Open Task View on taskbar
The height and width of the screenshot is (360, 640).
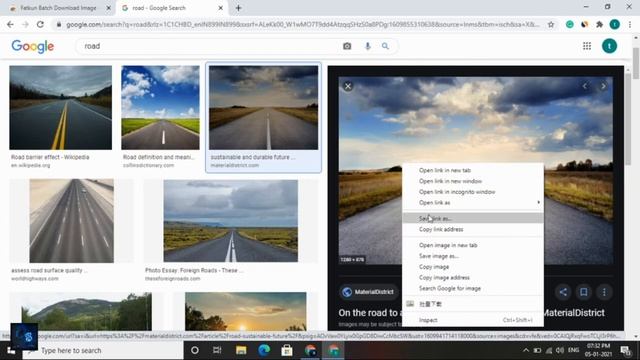coord(217,350)
